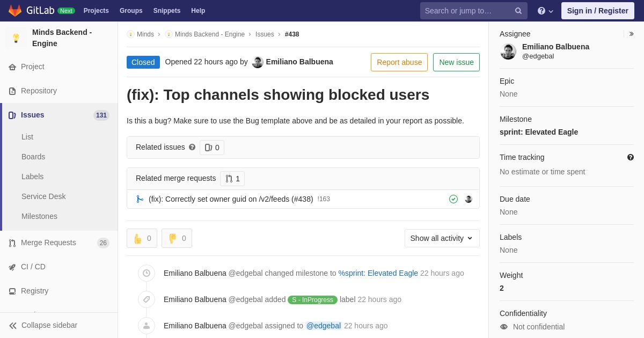
Task: Open sprint: Elevated Eagle milestone in sidebar
Action: [539, 132]
